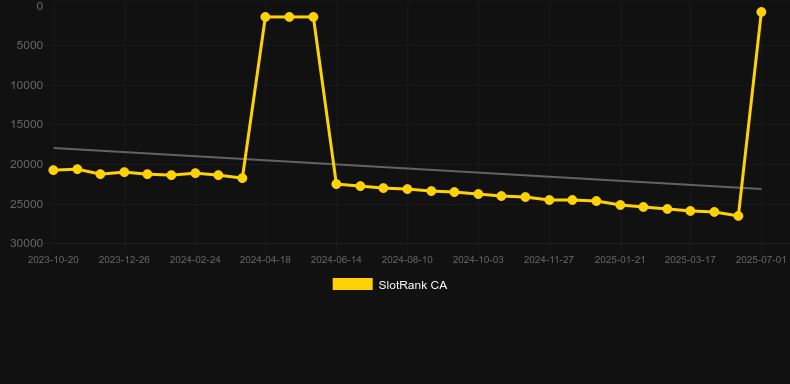Click the x-axis label 2023-10-20
Viewport: 790px width, 384px height.
click(53, 260)
